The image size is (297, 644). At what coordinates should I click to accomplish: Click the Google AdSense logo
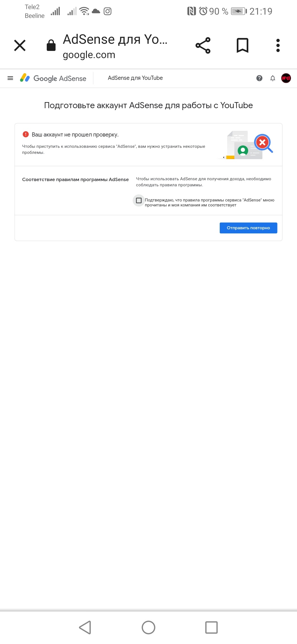coord(53,78)
